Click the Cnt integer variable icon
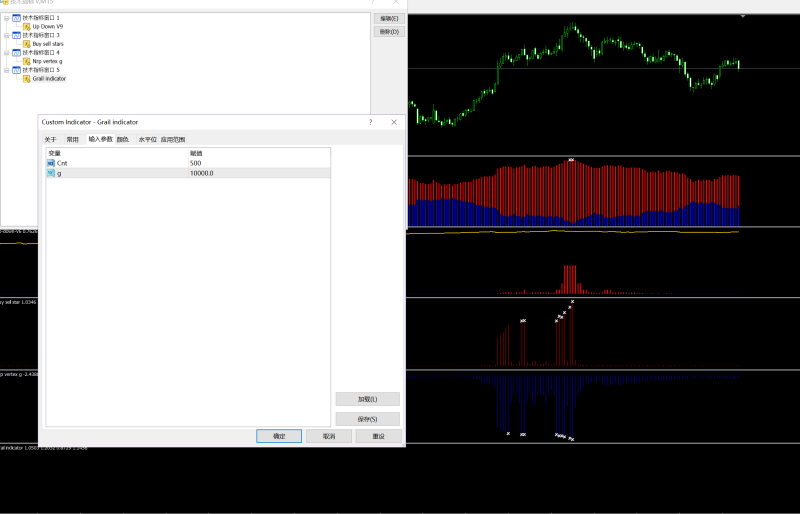 pyautogui.click(x=51, y=163)
